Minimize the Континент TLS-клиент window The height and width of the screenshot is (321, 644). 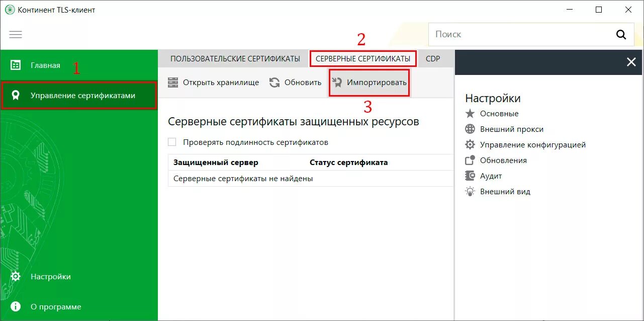pos(569,10)
